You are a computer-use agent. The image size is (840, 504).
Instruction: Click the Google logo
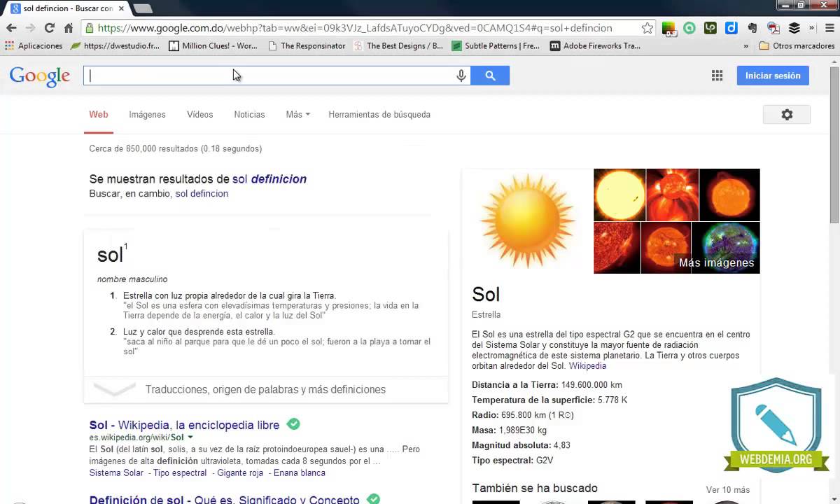click(39, 76)
